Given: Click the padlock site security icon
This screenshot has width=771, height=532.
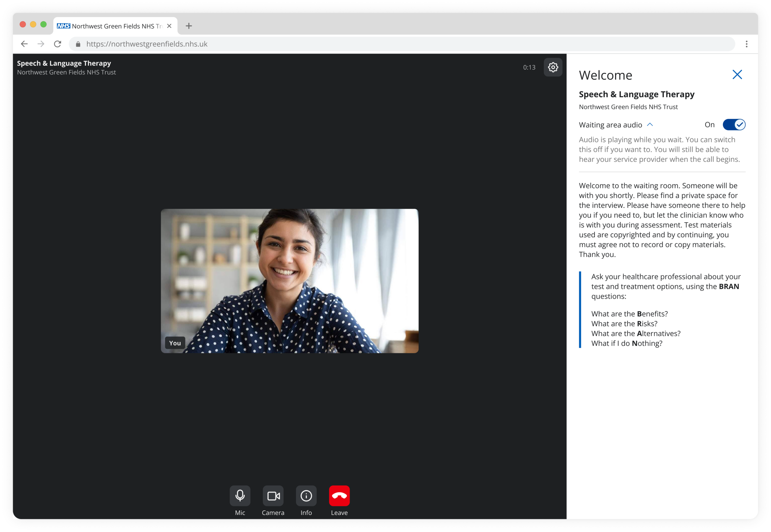Looking at the screenshot, I should pyautogui.click(x=78, y=44).
